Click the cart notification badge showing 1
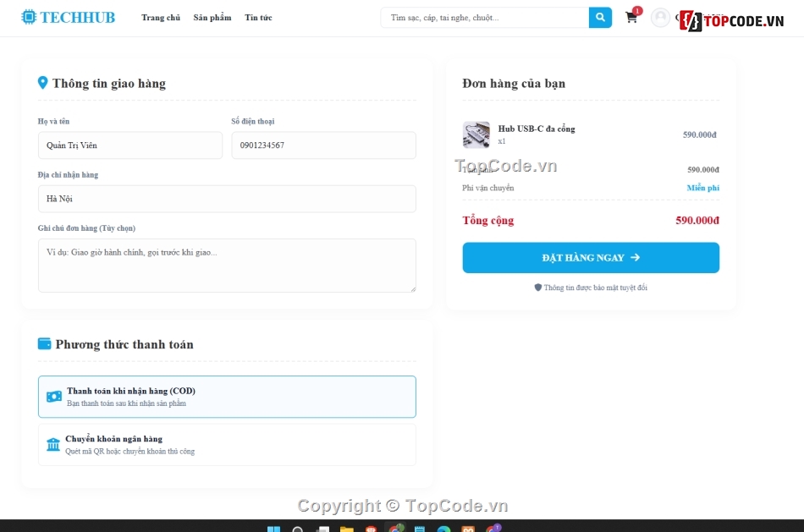The height and width of the screenshot is (532, 804). pos(637,11)
